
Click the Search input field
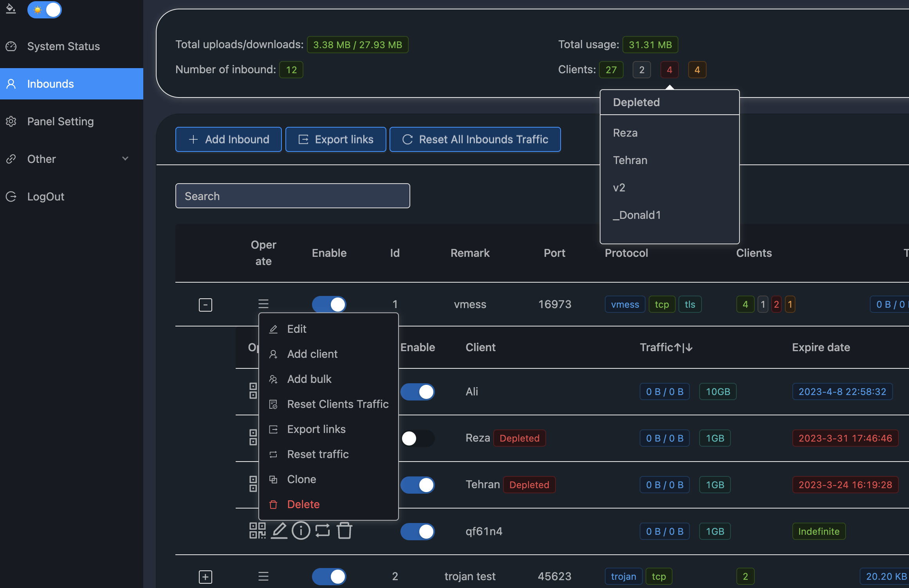(292, 196)
